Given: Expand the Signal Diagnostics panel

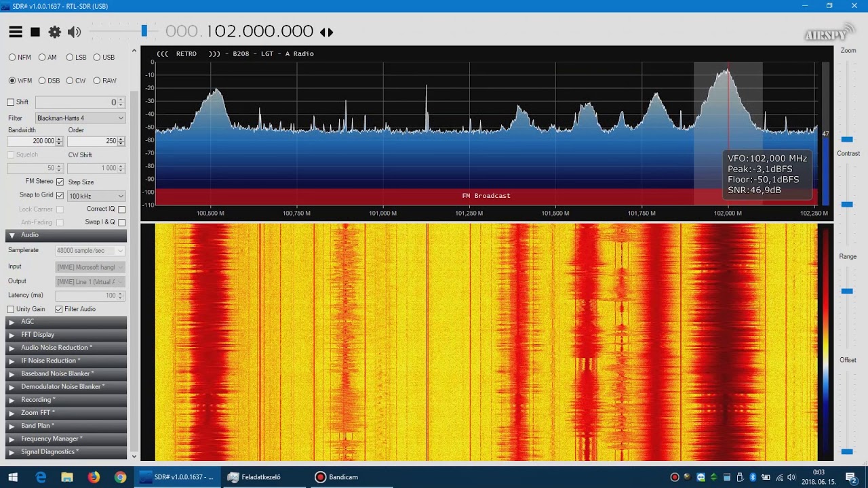Looking at the screenshot, I should (x=66, y=452).
